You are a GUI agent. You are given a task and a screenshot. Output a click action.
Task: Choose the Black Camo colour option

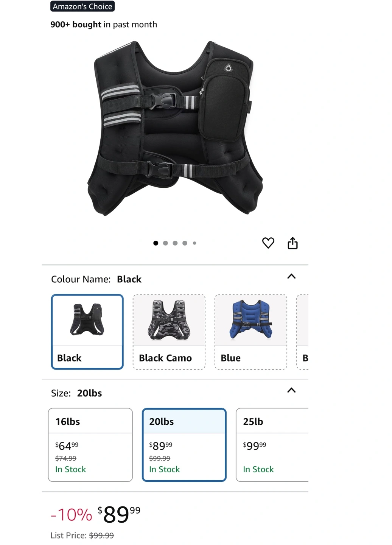(169, 332)
